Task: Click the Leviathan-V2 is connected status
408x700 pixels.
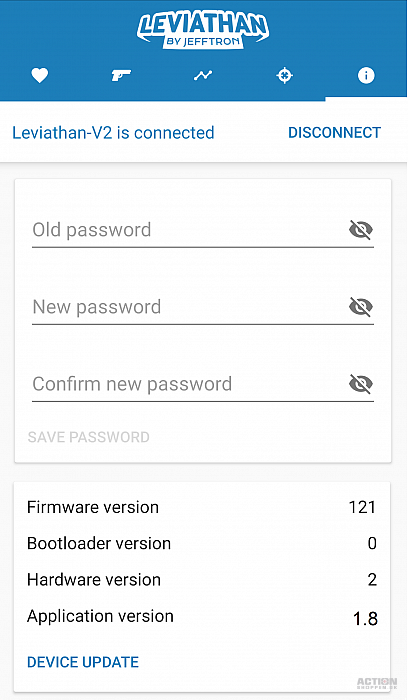Action: pos(113,133)
